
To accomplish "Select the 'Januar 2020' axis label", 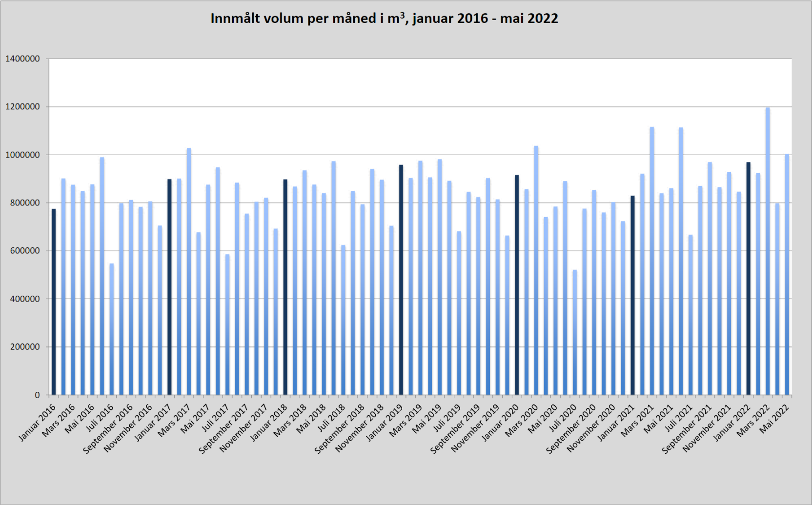I will coord(500,423).
